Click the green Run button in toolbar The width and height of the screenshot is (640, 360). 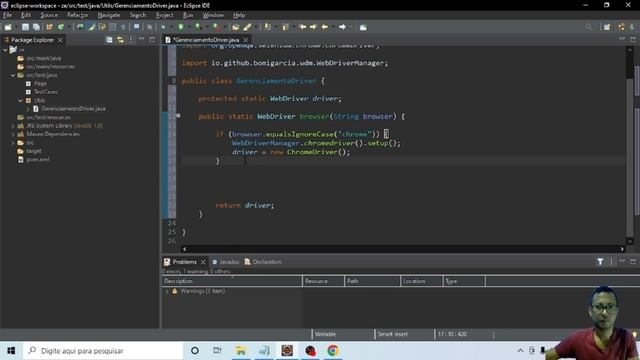[x=181, y=27]
